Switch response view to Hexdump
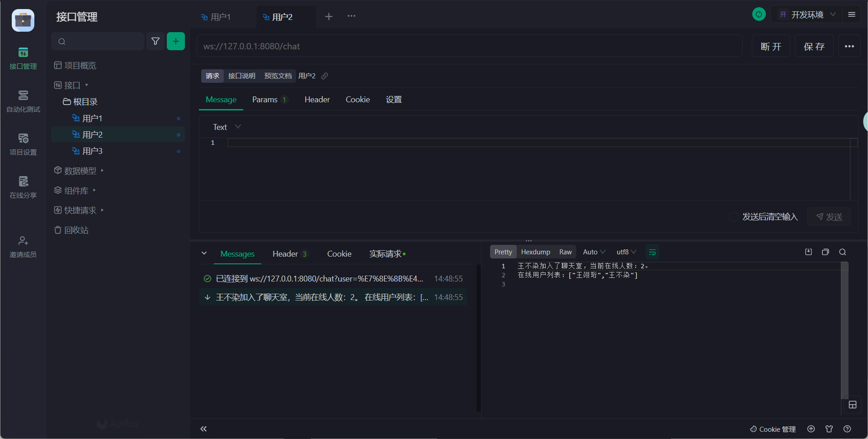 tap(535, 252)
